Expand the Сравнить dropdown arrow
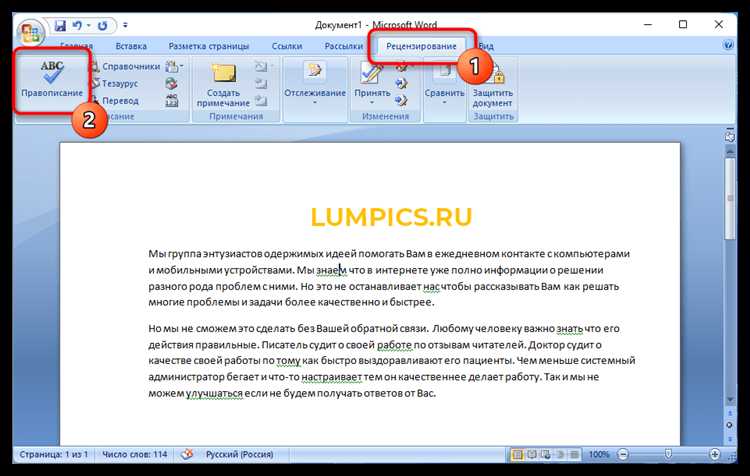The image size is (750, 476). click(x=444, y=102)
